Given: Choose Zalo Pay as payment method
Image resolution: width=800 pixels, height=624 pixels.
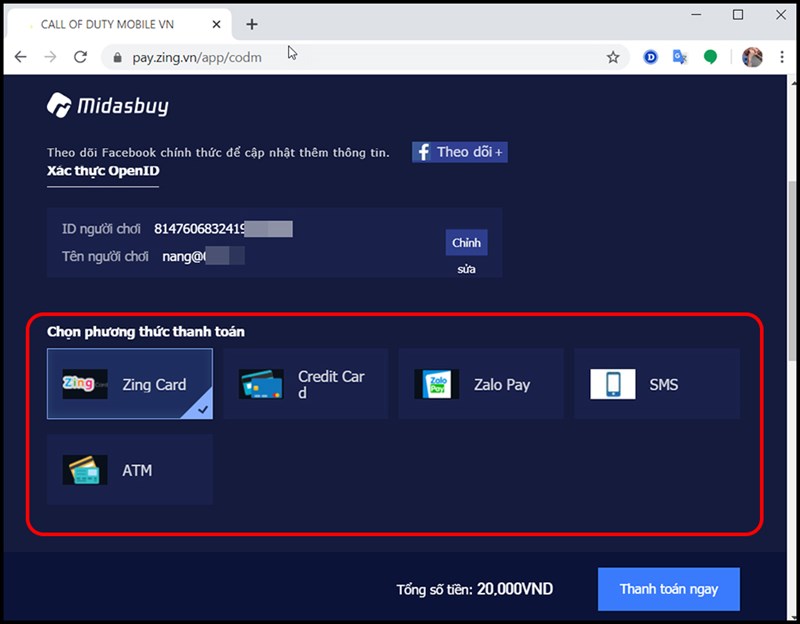Looking at the screenshot, I should coord(481,384).
